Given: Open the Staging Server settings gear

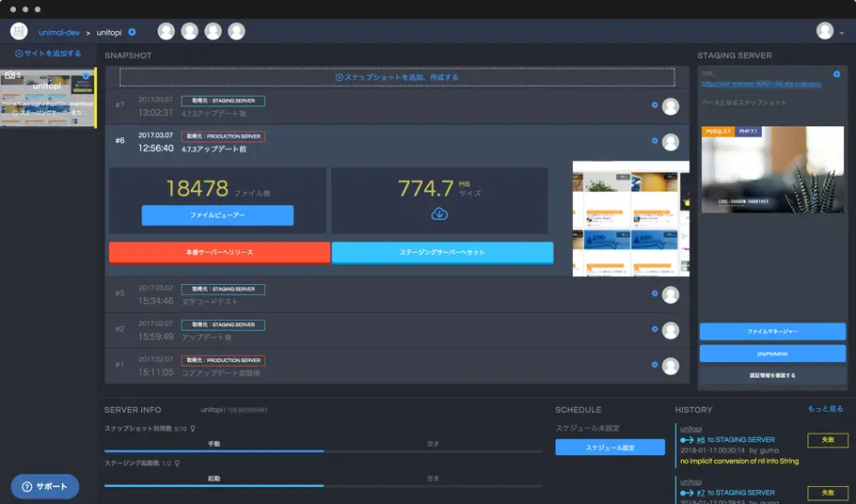Looking at the screenshot, I should [x=836, y=73].
